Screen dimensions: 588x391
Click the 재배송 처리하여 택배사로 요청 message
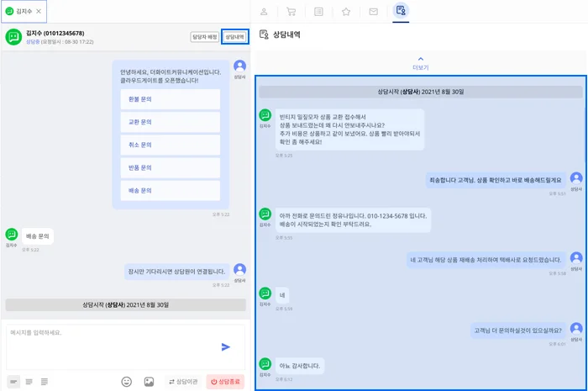pos(486,260)
